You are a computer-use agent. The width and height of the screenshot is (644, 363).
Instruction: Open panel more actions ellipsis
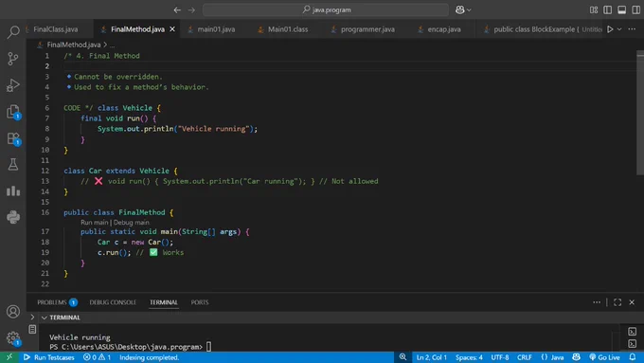[597, 302]
